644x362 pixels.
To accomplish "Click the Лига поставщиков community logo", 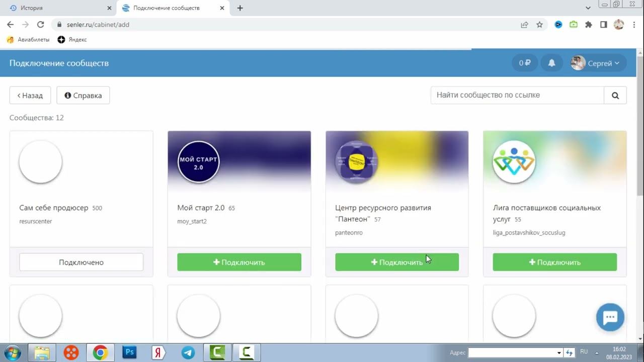I will [514, 162].
